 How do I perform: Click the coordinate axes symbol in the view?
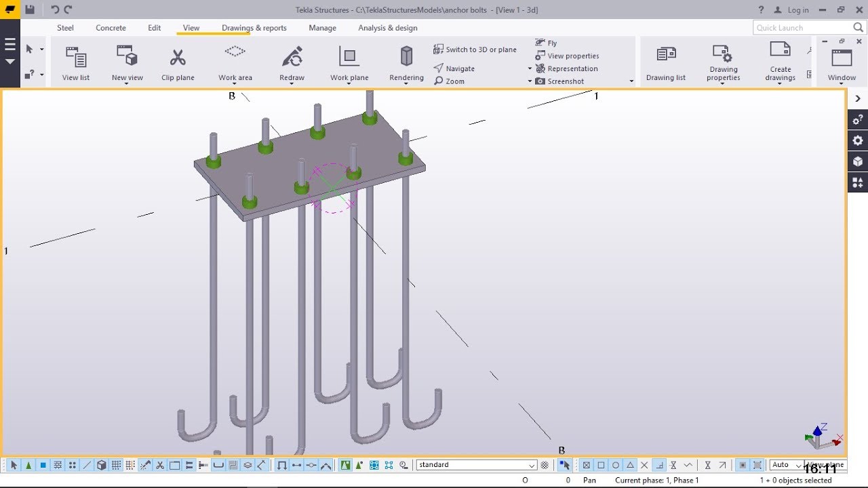[x=823, y=436]
